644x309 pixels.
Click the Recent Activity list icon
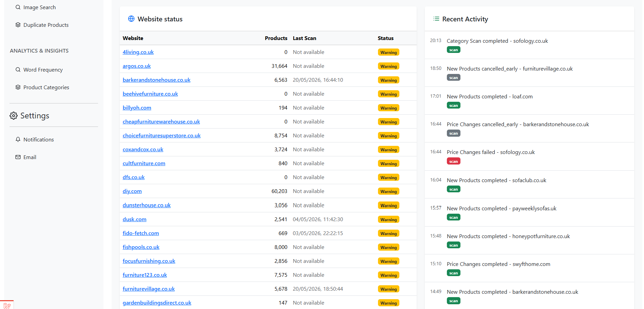436,19
